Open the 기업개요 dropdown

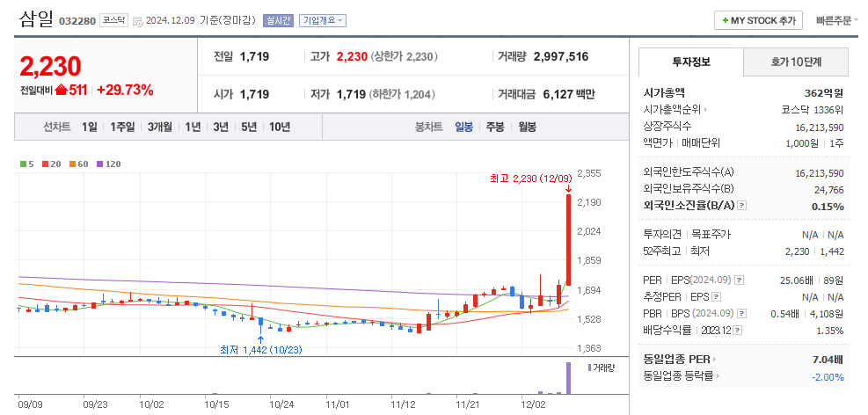tap(323, 20)
